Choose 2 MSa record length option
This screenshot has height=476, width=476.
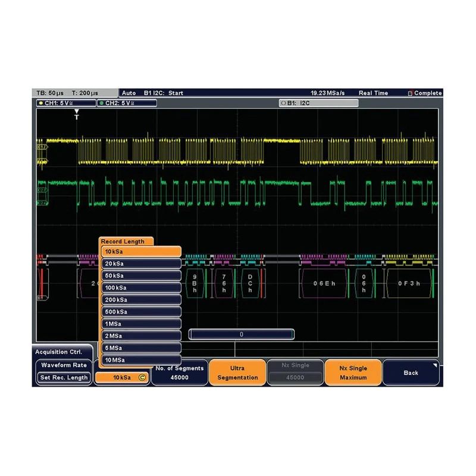pos(141,336)
